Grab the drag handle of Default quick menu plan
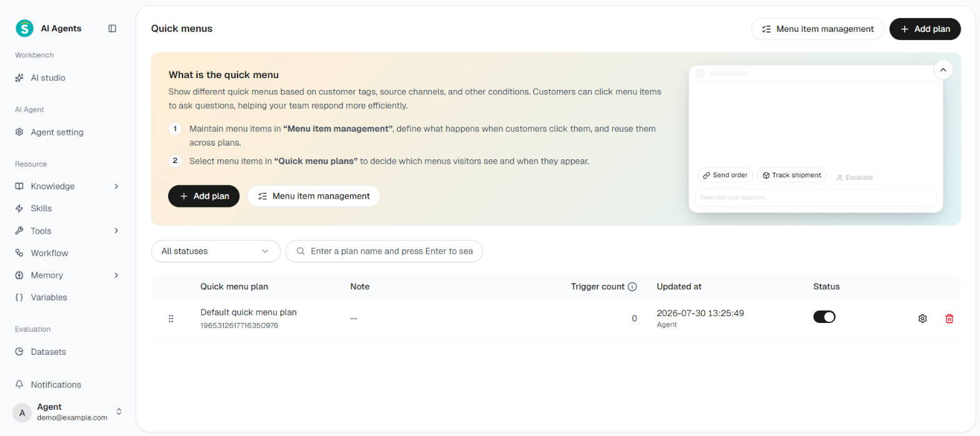980x436 pixels. [x=171, y=319]
